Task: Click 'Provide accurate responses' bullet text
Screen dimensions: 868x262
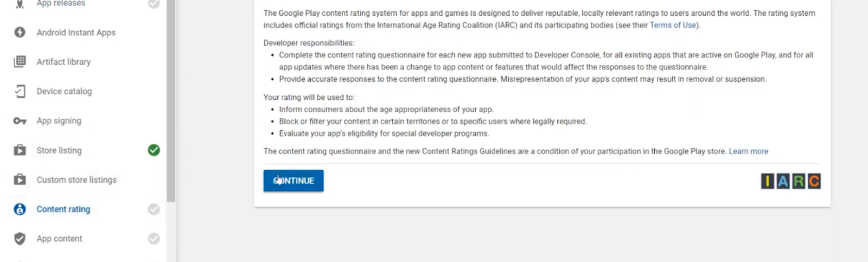Action: (x=523, y=79)
